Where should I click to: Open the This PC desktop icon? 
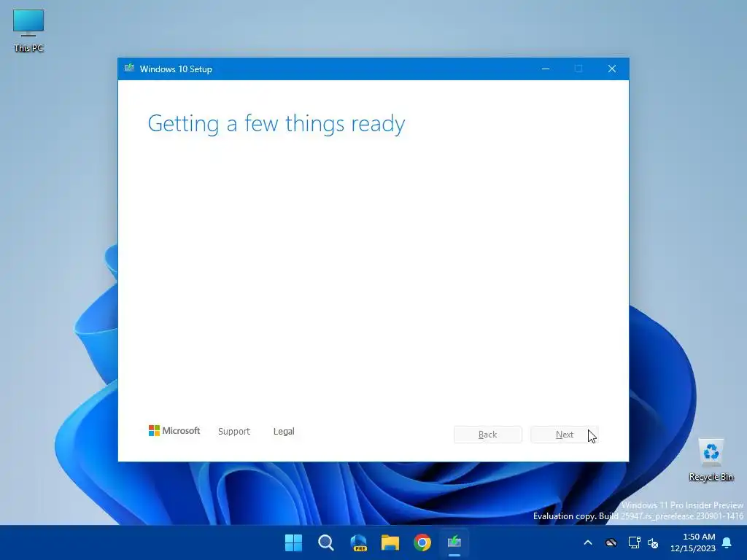[x=28, y=30]
